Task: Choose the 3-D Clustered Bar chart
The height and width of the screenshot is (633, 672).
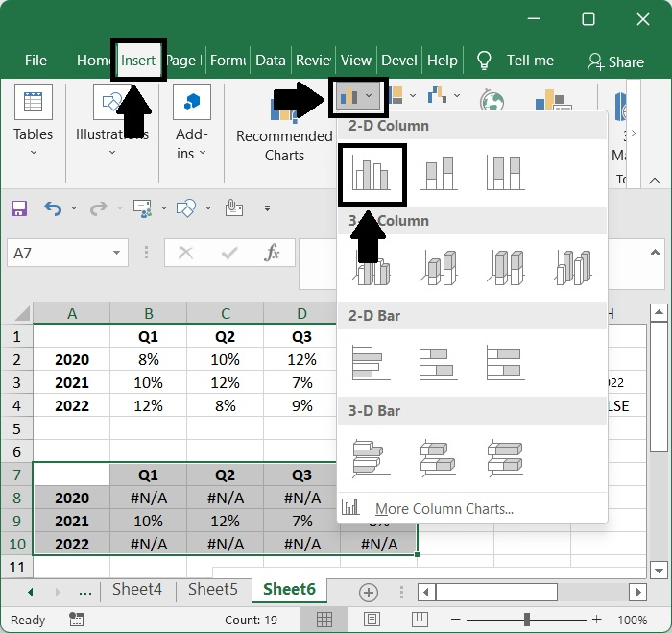Action: point(372,458)
